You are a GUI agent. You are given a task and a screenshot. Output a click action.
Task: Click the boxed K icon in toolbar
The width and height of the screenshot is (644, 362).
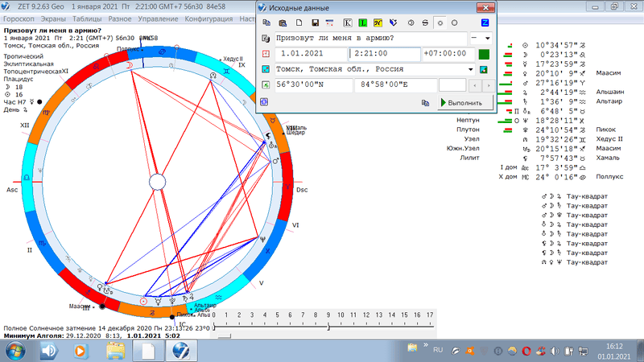(348, 22)
